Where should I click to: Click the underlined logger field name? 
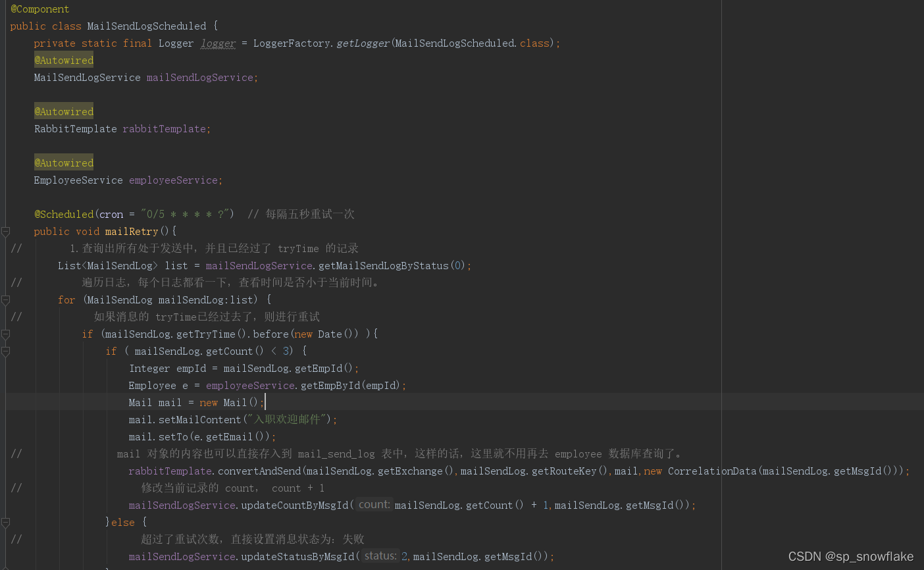(x=218, y=43)
